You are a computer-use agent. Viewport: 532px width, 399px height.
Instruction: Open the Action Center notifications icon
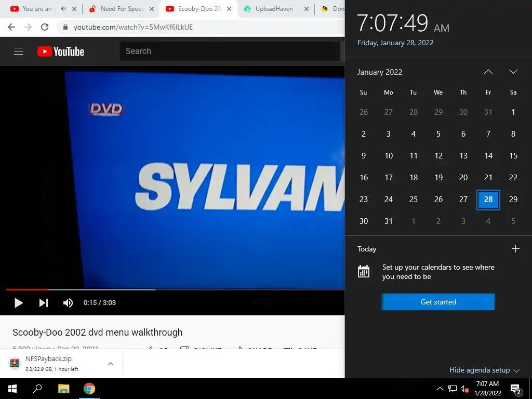coord(516,389)
